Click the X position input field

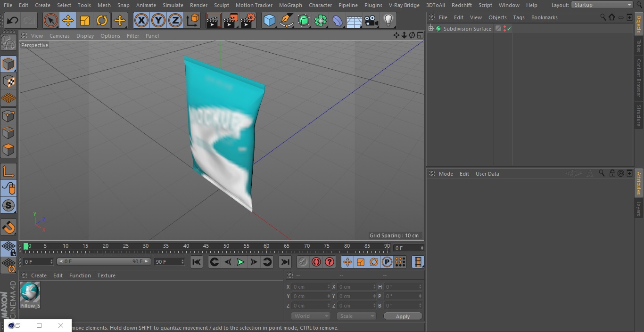312,287
